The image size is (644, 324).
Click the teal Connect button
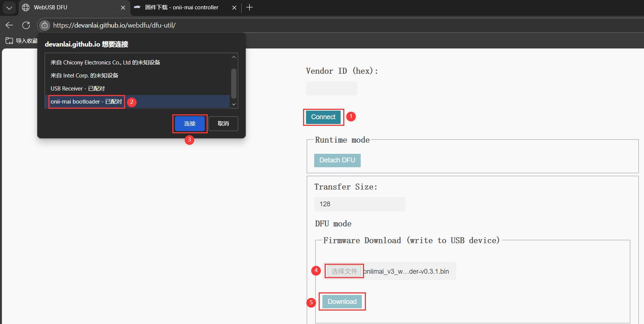point(323,117)
